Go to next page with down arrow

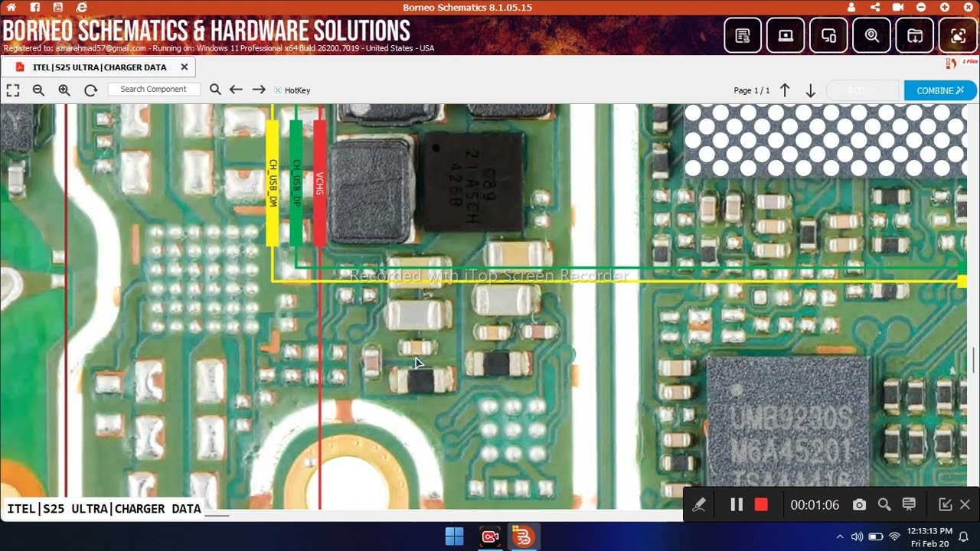(810, 90)
